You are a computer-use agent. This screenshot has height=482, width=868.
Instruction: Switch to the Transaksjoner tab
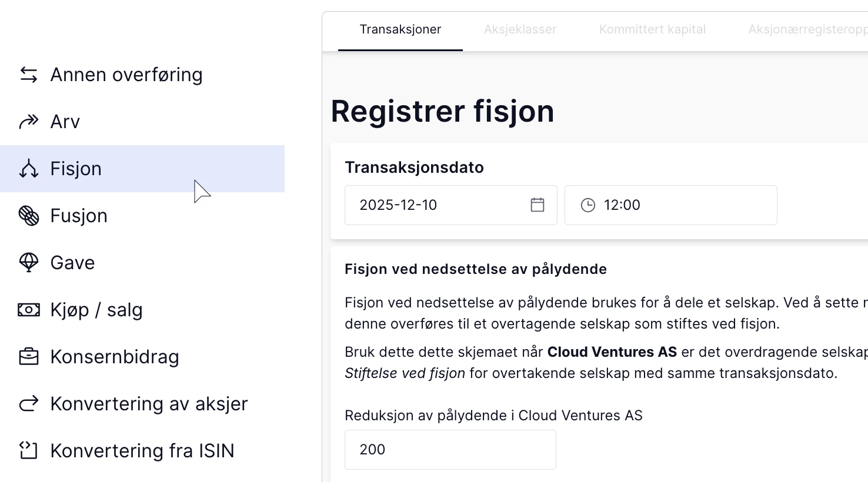click(x=400, y=29)
